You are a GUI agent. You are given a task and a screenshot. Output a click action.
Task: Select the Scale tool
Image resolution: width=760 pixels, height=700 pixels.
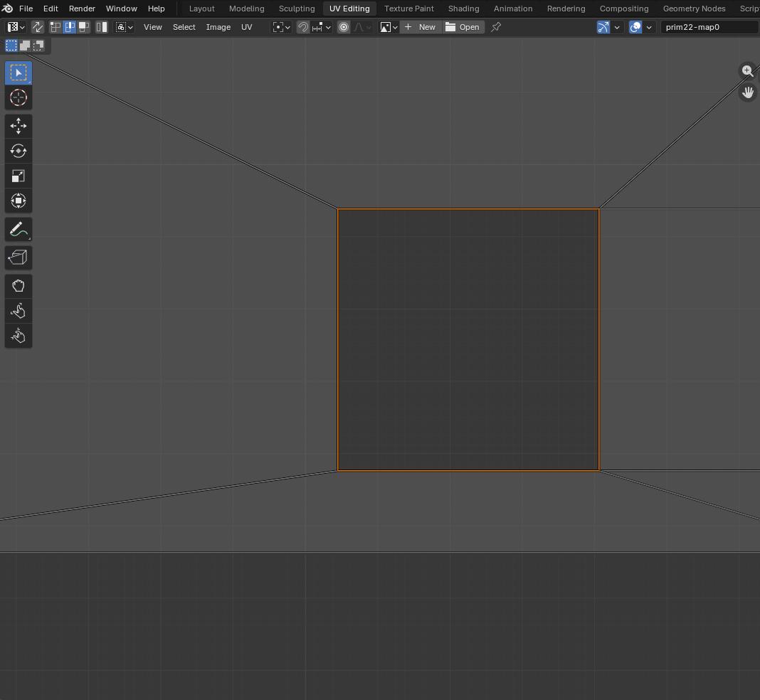(x=19, y=176)
